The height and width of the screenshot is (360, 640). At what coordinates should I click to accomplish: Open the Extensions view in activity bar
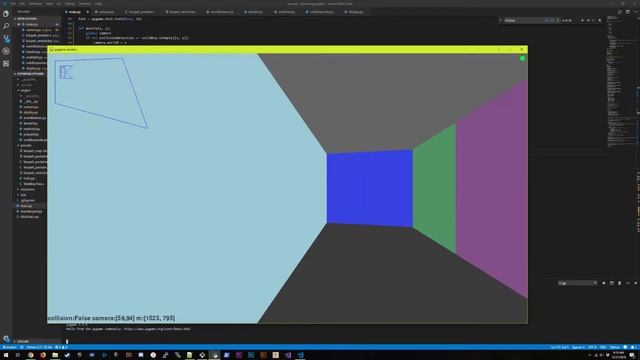click(6, 64)
